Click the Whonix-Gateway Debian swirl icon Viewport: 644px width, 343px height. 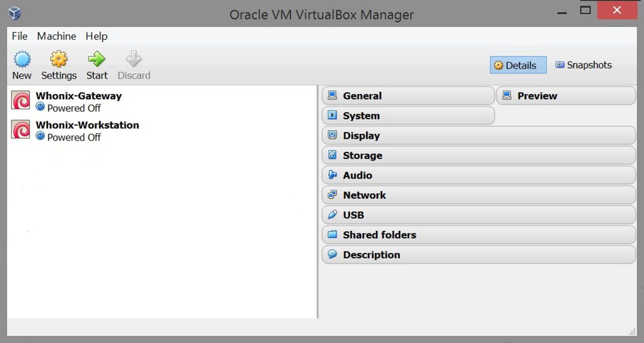point(21,101)
